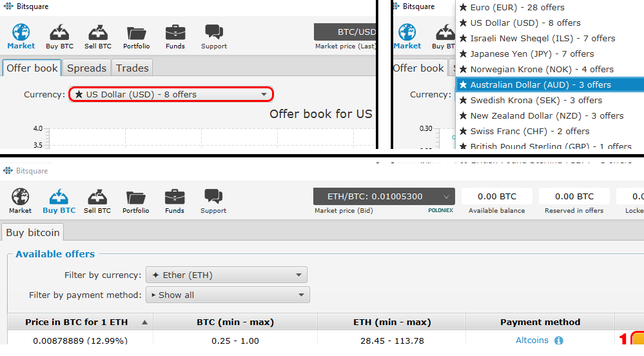Click Market globe in top-right window
This screenshot has width=644, height=356.
point(407,37)
